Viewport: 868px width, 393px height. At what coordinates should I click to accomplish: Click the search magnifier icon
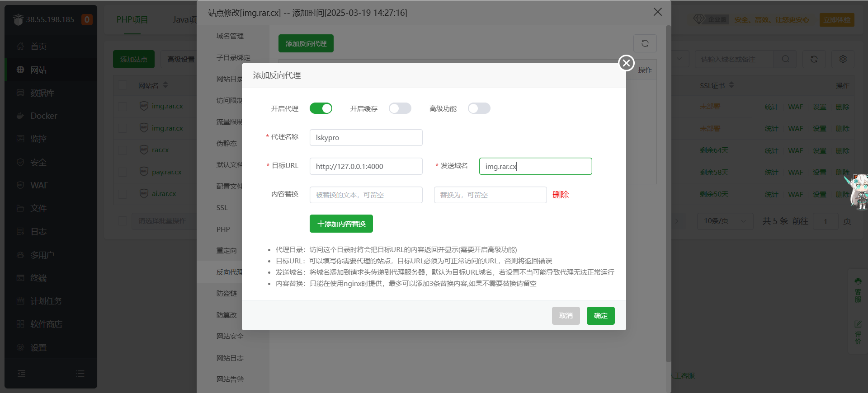(785, 59)
